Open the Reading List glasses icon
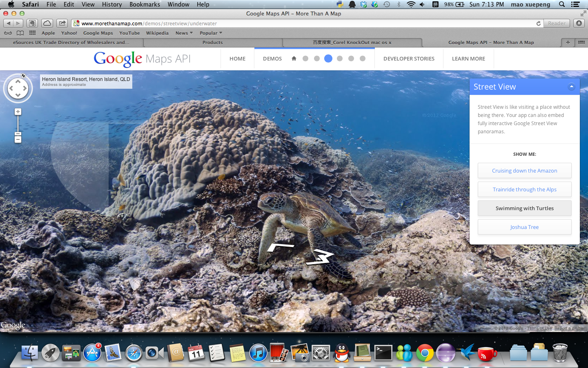The image size is (588, 368). 8,33
